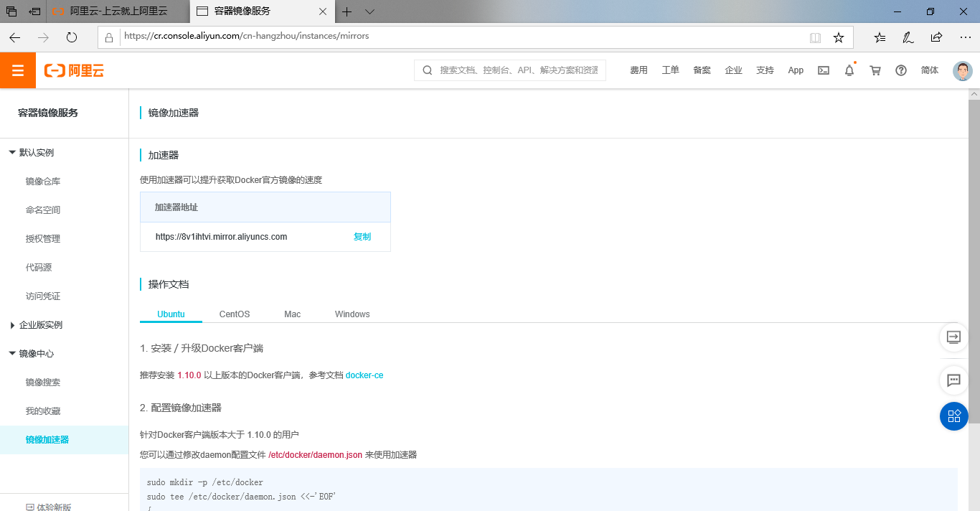The width and height of the screenshot is (980, 511).
Task: Open the blue floating apps button
Action: [954, 416]
